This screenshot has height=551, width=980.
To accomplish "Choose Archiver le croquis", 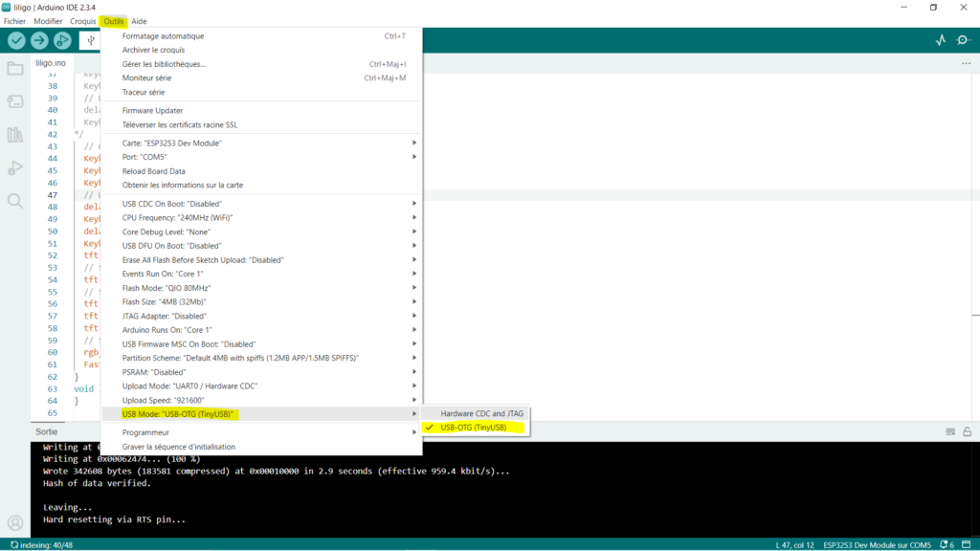I will pyautogui.click(x=262, y=50).
